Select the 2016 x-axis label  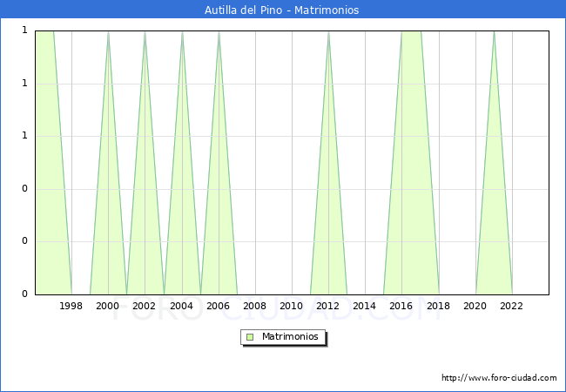401,306
